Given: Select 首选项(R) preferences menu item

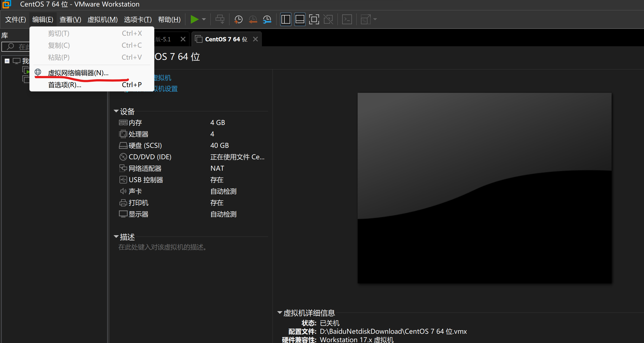Looking at the screenshot, I should (65, 85).
